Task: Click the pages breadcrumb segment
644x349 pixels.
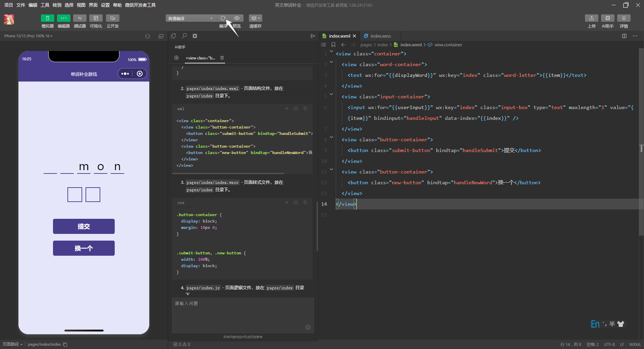Action: pos(366,45)
